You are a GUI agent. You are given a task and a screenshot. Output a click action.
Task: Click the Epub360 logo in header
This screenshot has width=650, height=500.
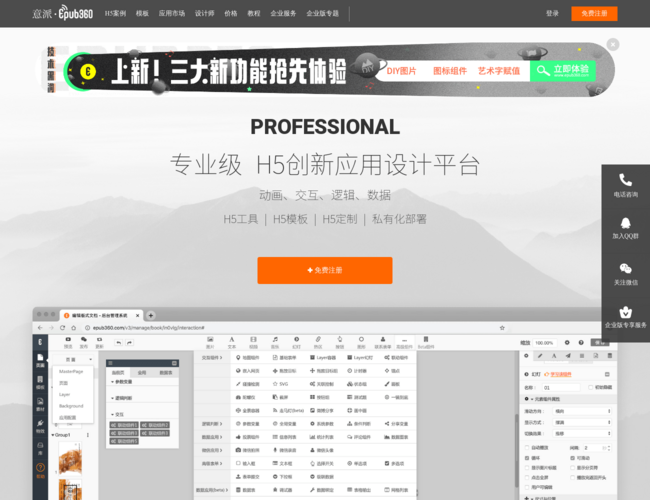[63, 13]
